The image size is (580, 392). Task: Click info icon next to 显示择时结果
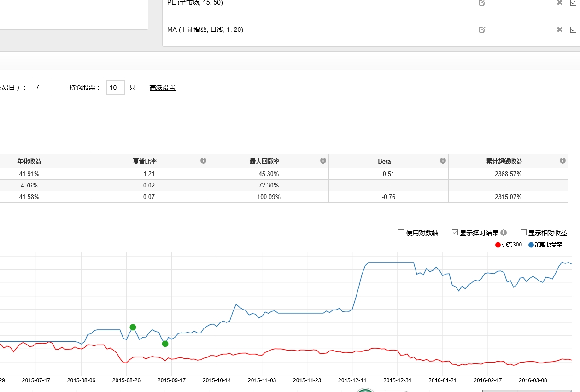pos(504,233)
